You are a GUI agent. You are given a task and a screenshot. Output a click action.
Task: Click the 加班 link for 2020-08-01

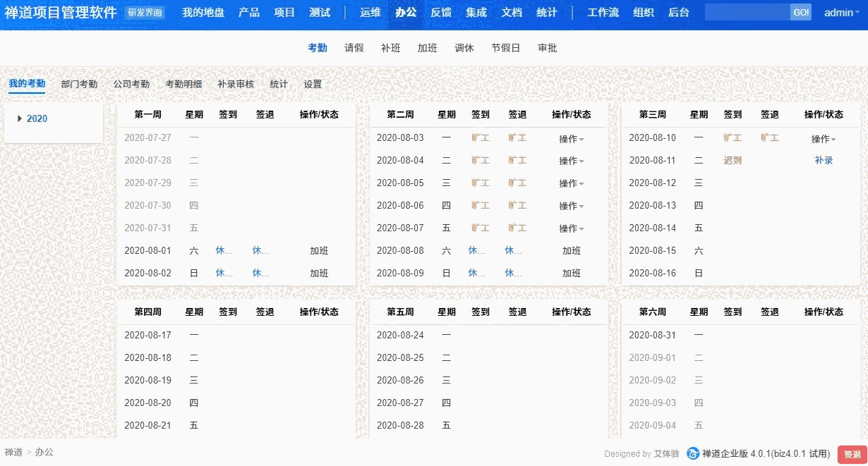coord(319,250)
